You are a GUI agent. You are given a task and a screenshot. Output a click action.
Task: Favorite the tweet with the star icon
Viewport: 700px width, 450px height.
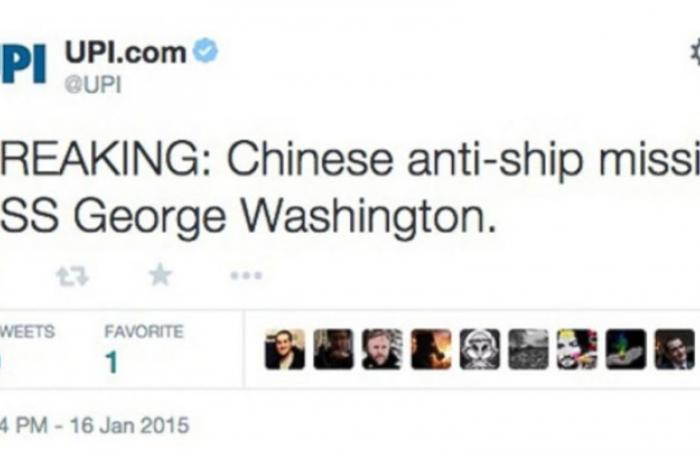[x=160, y=275]
